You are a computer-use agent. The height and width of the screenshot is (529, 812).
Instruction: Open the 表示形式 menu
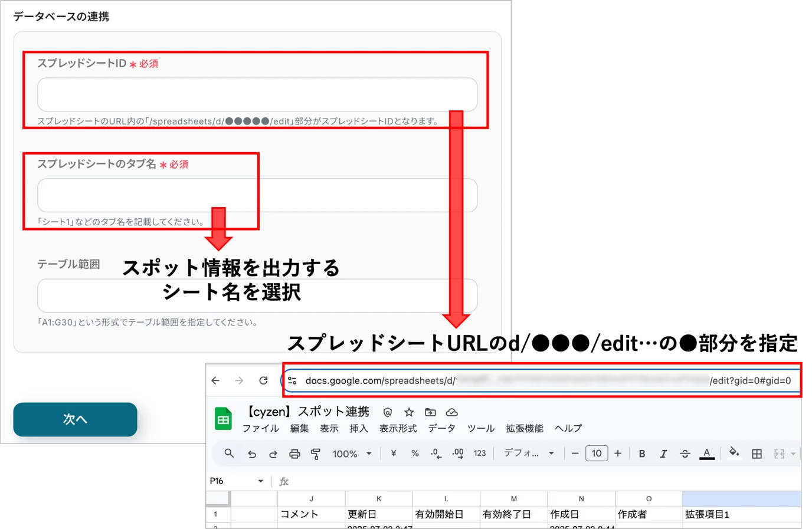pyautogui.click(x=398, y=428)
